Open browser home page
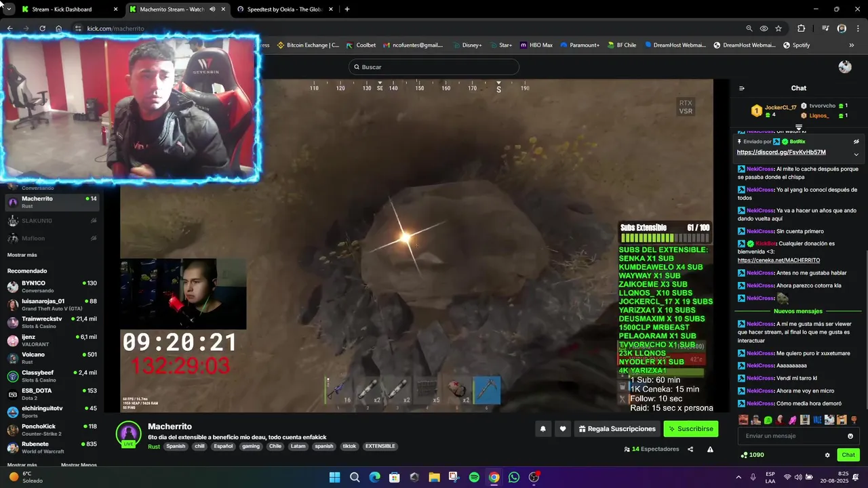868x488 pixels. click(x=59, y=28)
